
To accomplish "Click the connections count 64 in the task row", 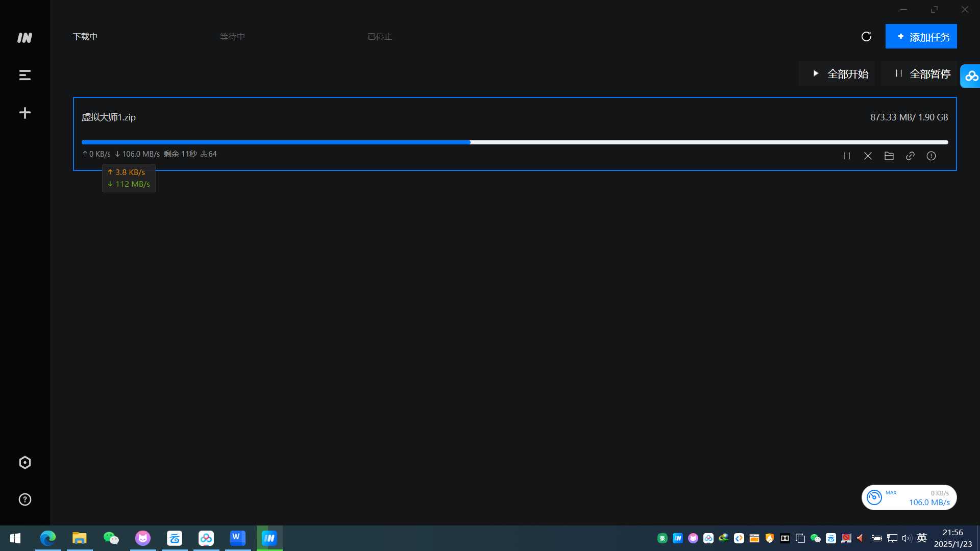I will (x=209, y=154).
